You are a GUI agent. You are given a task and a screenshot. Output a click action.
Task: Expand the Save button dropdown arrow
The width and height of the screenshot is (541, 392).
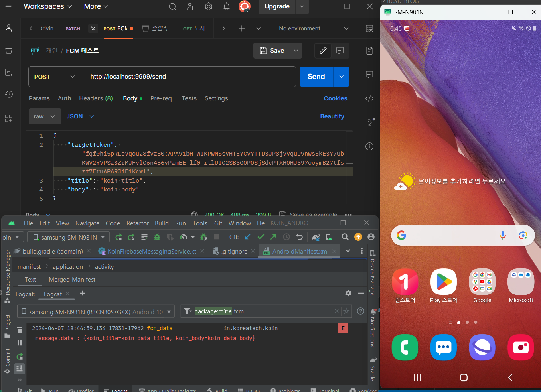pyautogui.click(x=296, y=51)
